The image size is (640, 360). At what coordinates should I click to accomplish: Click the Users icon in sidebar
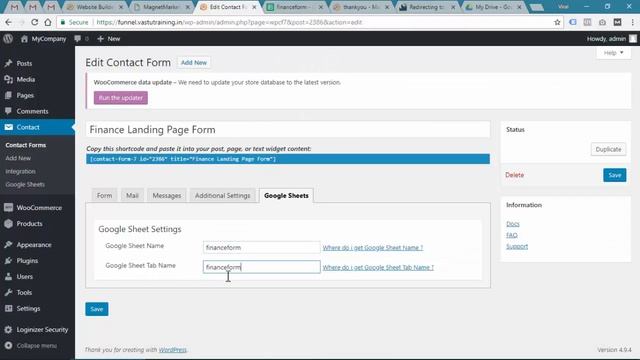pyautogui.click(x=8, y=276)
